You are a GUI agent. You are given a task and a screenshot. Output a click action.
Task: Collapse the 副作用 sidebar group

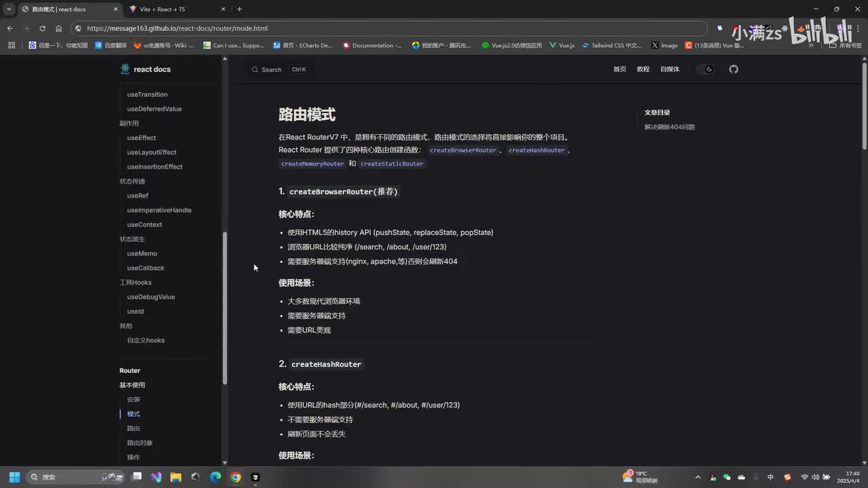click(x=129, y=123)
